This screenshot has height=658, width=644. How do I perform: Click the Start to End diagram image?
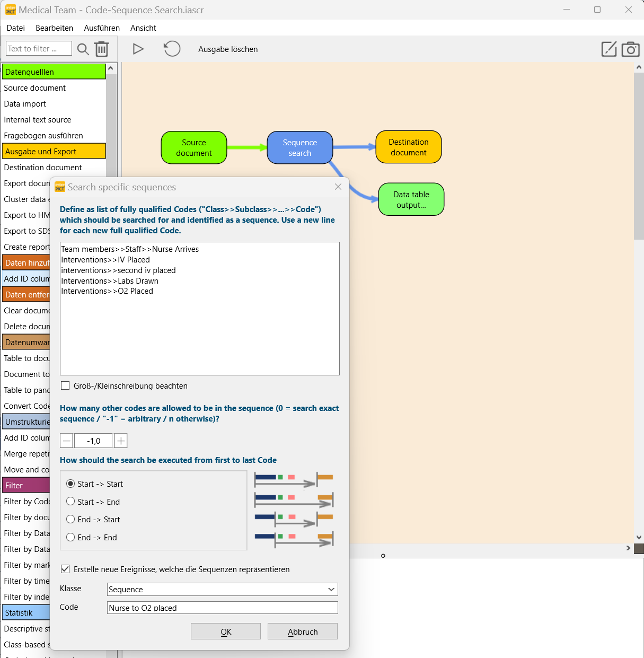(294, 499)
